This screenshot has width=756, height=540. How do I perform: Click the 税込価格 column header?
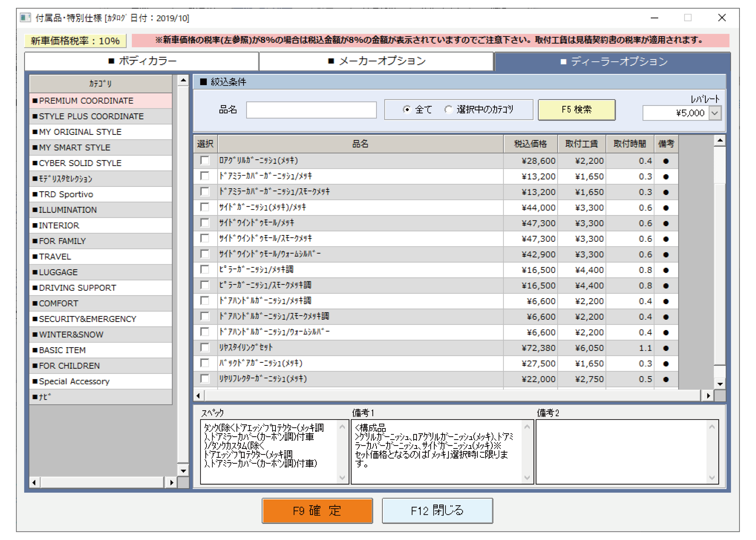click(531, 144)
